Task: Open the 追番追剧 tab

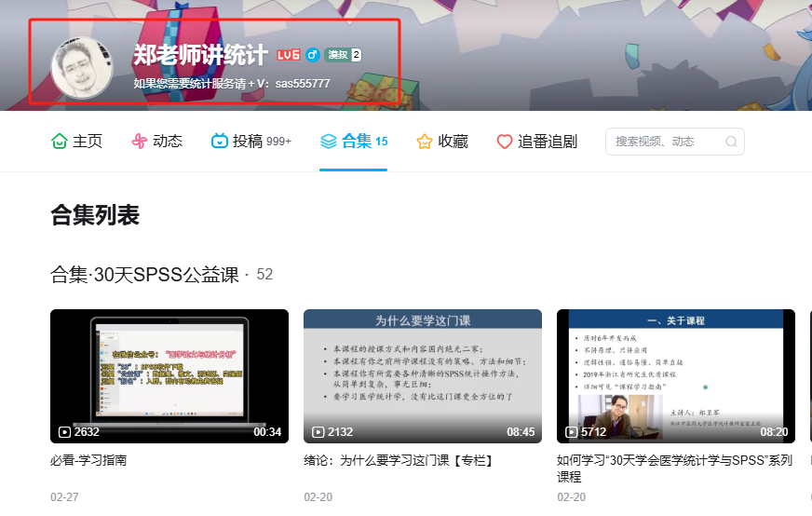Action: coord(536,142)
